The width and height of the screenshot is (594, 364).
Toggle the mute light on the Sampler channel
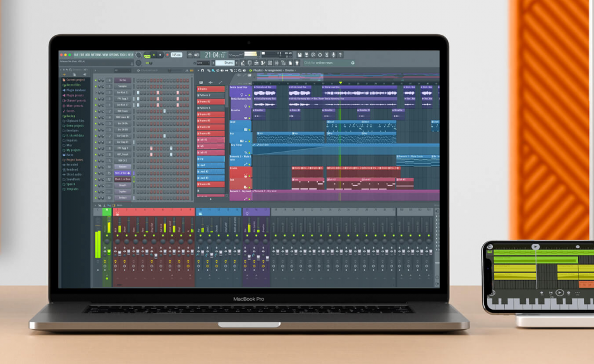point(95,87)
